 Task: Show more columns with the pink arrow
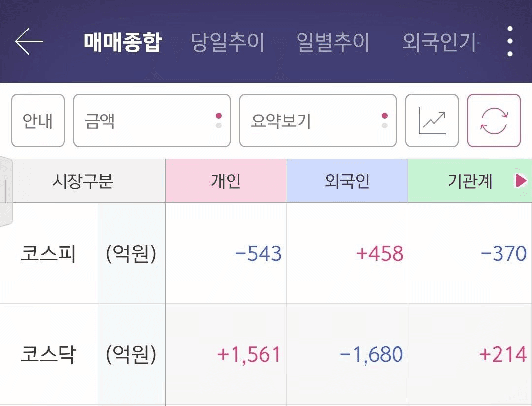coord(521,181)
